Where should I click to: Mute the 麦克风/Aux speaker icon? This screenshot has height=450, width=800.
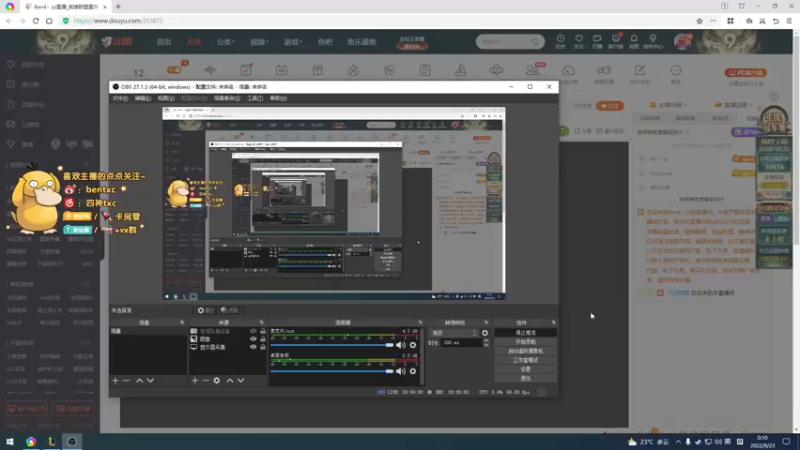[x=401, y=345]
